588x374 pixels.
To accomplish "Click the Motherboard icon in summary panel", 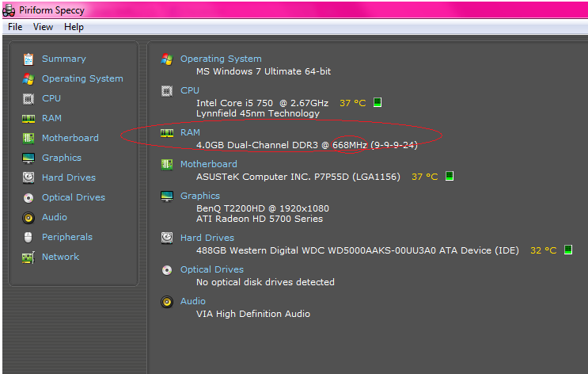I will click(167, 165).
